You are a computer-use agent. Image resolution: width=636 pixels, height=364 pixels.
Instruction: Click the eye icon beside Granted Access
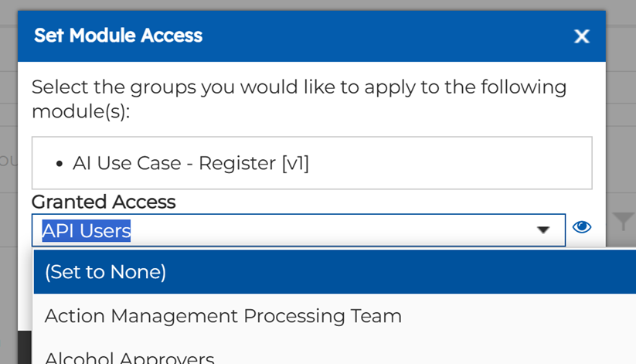tap(582, 226)
